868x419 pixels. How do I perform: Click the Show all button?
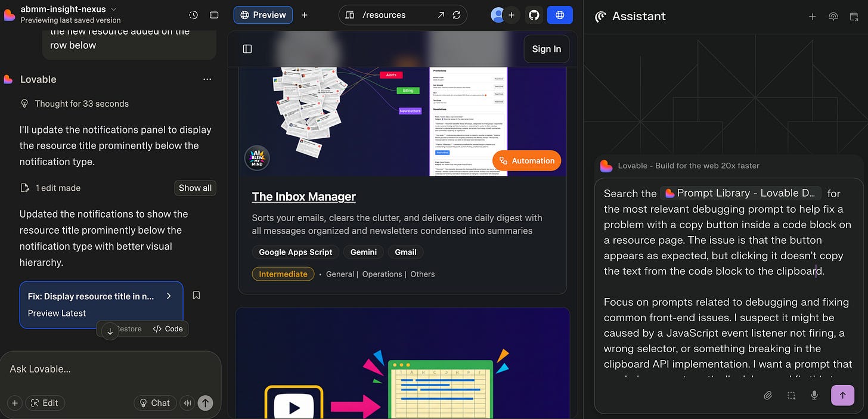pyautogui.click(x=195, y=188)
